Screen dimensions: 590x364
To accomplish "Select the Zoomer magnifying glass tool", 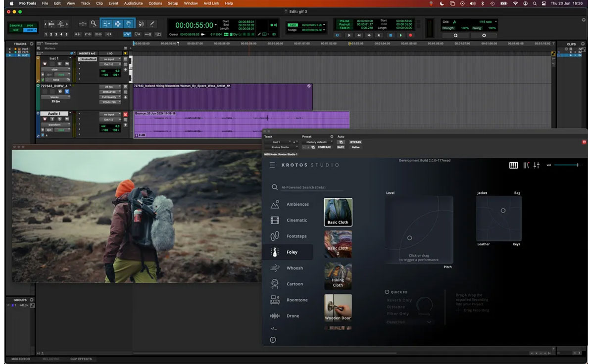I will (x=93, y=24).
